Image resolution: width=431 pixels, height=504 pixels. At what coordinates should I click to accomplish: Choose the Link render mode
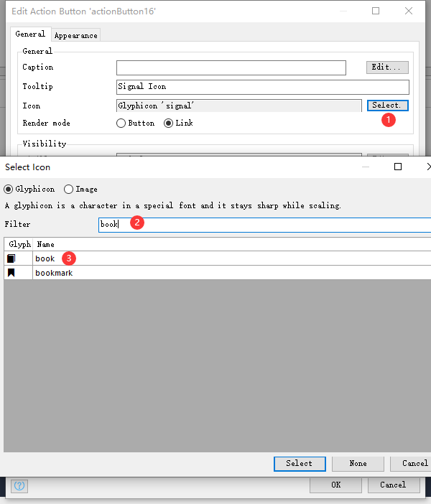click(178, 123)
